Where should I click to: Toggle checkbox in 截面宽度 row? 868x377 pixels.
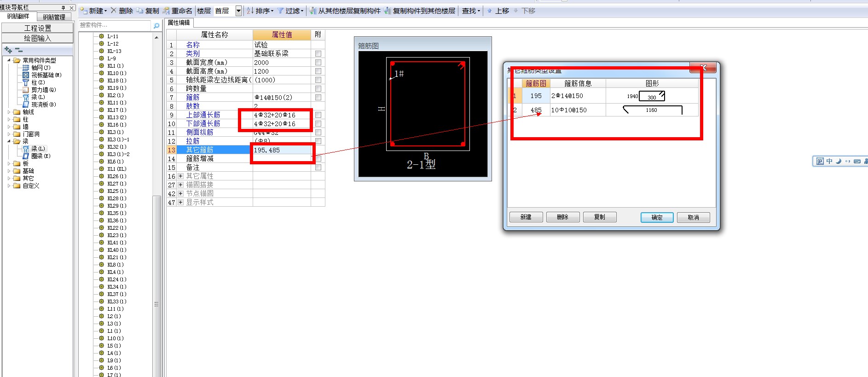(318, 62)
